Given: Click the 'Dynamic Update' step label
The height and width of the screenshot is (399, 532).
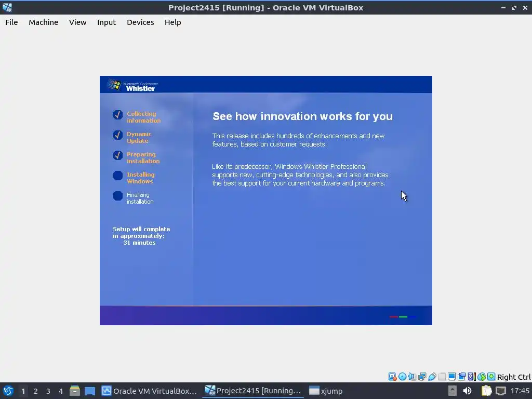Looking at the screenshot, I should [x=139, y=137].
